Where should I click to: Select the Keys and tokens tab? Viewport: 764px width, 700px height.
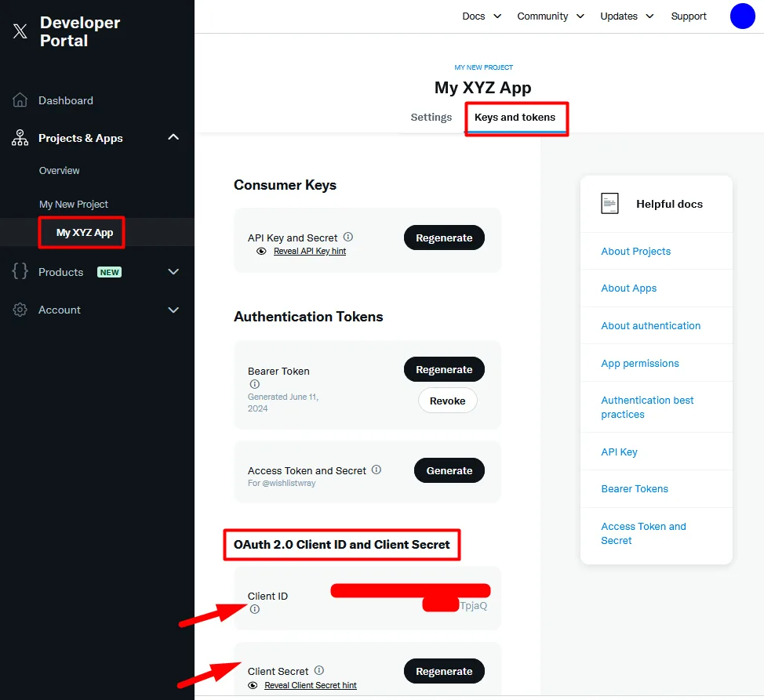click(515, 118)
